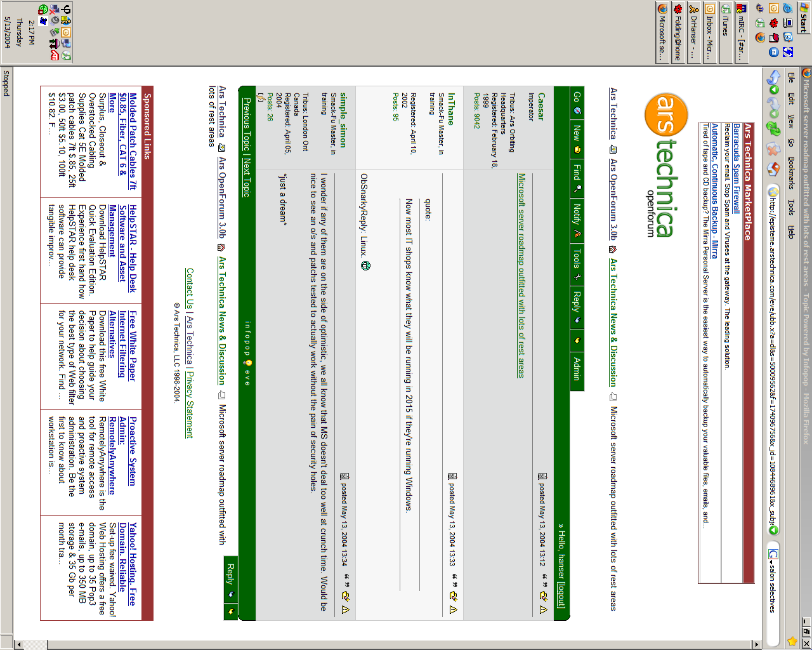
Task: Switch to iTunes taskbar button
Action: [725, 33]
